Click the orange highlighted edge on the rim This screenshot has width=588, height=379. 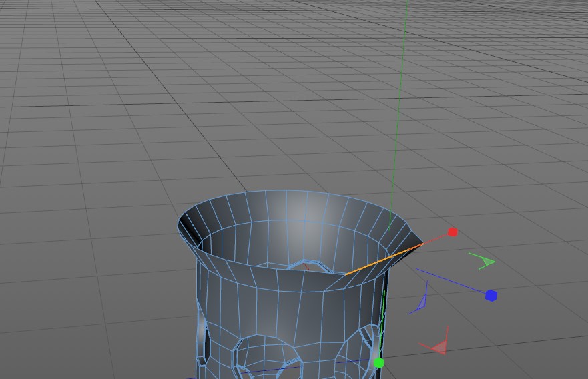click(384, 260)
